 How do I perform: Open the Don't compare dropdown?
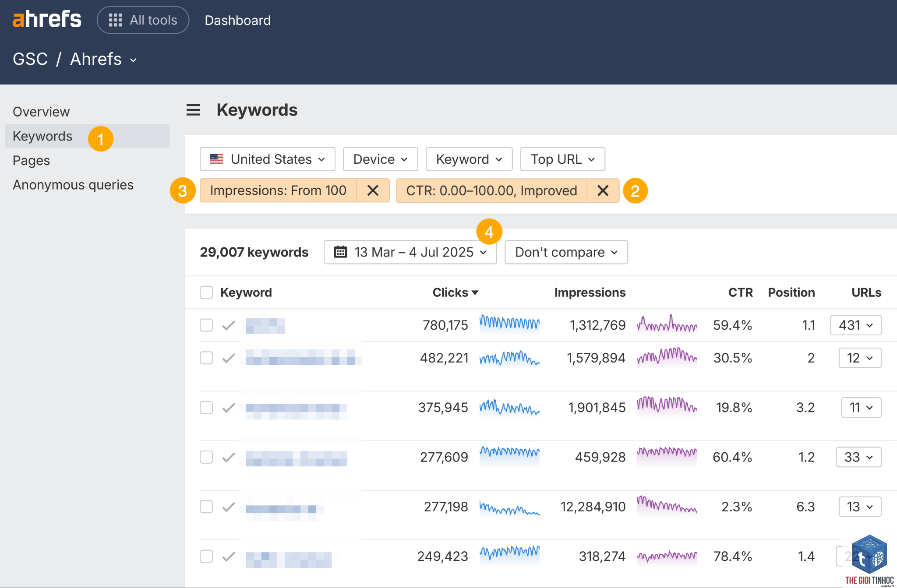[566, 252]
